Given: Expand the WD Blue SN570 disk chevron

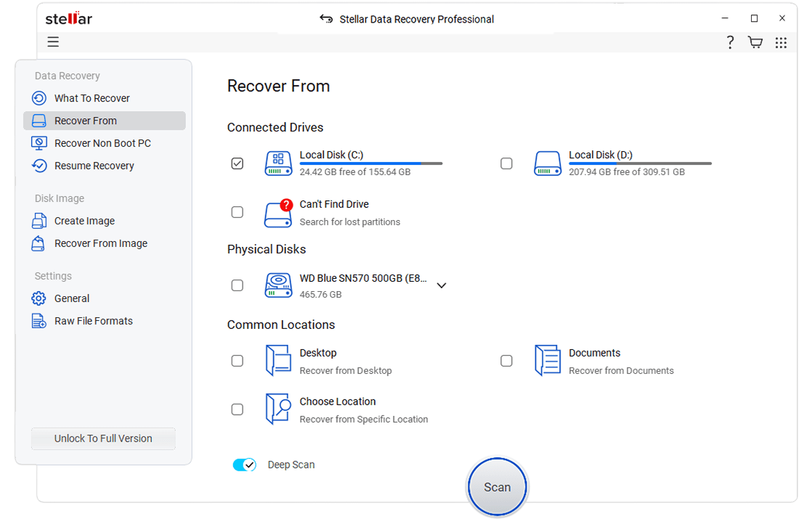Looking at the screenshot, I should tap(442, 285).
